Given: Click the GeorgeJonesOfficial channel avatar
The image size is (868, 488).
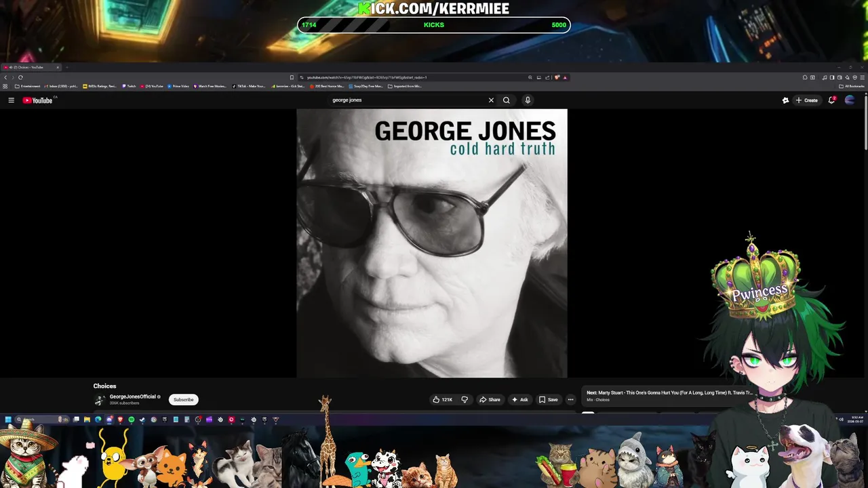Looking at the screenshot, I should tap(100, 400).
